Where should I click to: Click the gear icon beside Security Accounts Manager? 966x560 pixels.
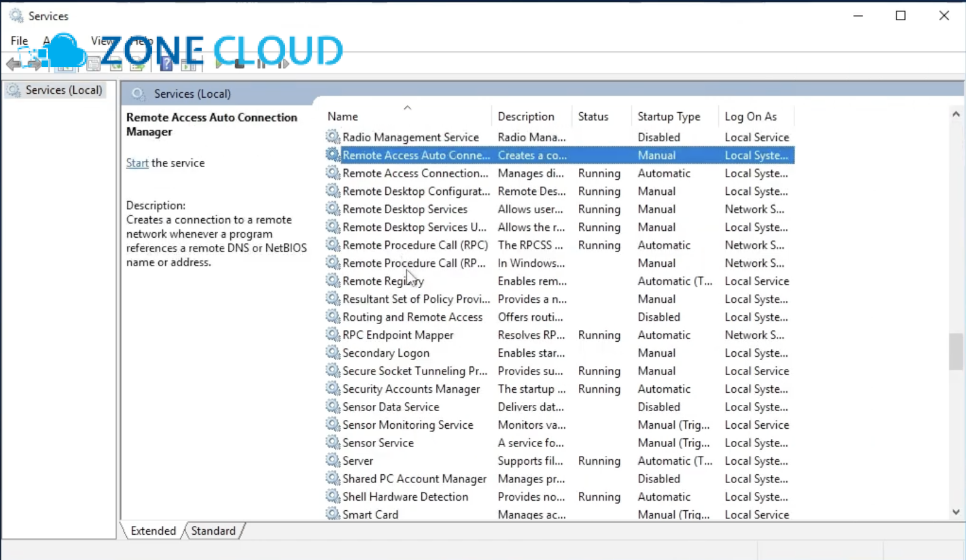tap(332, 388)
